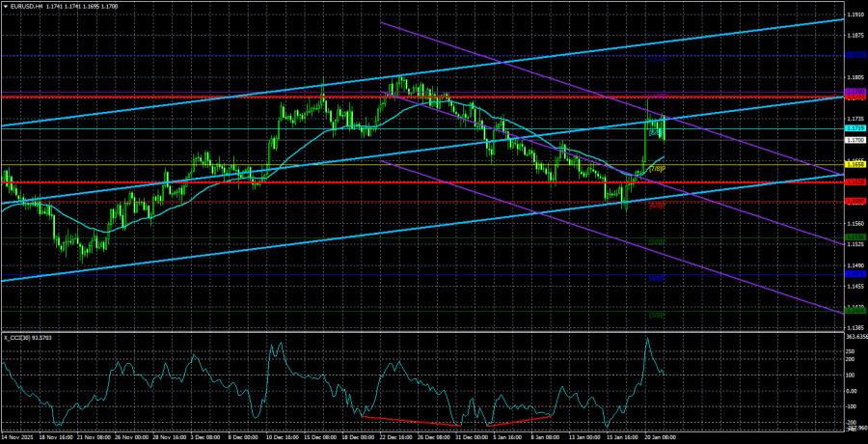This screenshot has height=444, width=868.
Task: Click the green [5/8]P level label
Action: click(x=657, y=241)
